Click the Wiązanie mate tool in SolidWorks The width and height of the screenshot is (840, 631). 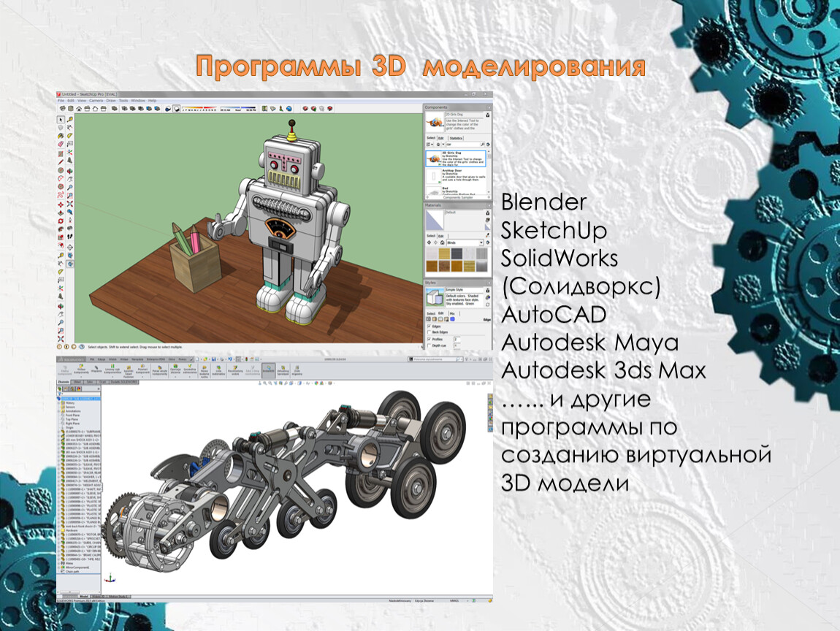[96, 370]
